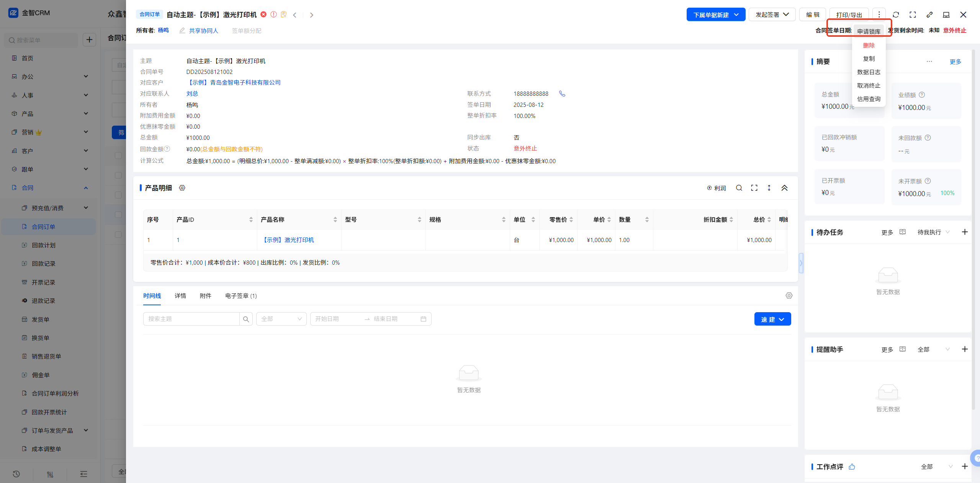Click the search icon in 产品明细 header
Image resolution: width=980 pixels, height=483 pixels.
pos(739,188)
